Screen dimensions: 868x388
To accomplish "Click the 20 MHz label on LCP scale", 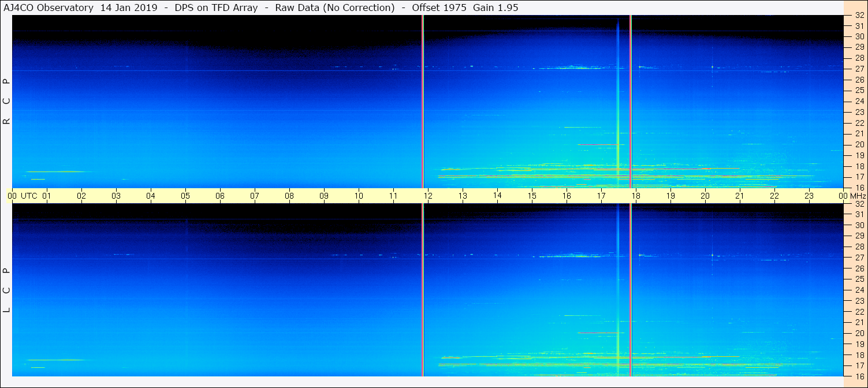I will coord(859,333).
